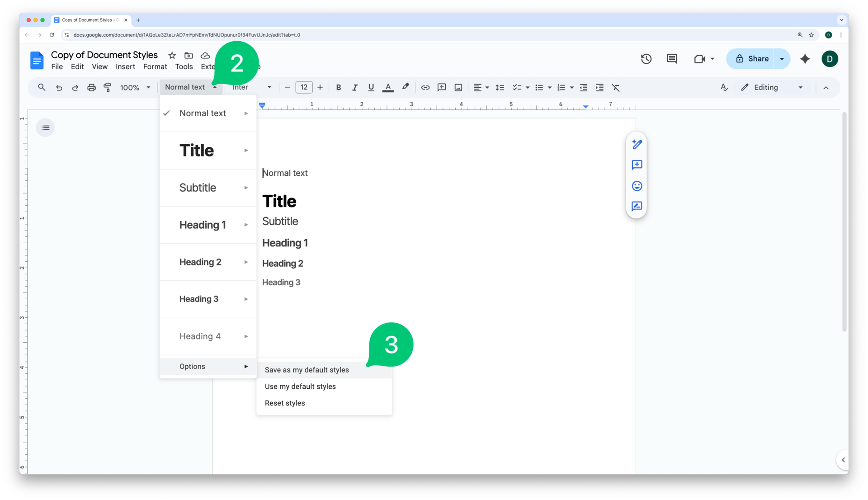Open the Inter font family dropdown
Viewport: 868px width, 500px height.
click(251, 87)
